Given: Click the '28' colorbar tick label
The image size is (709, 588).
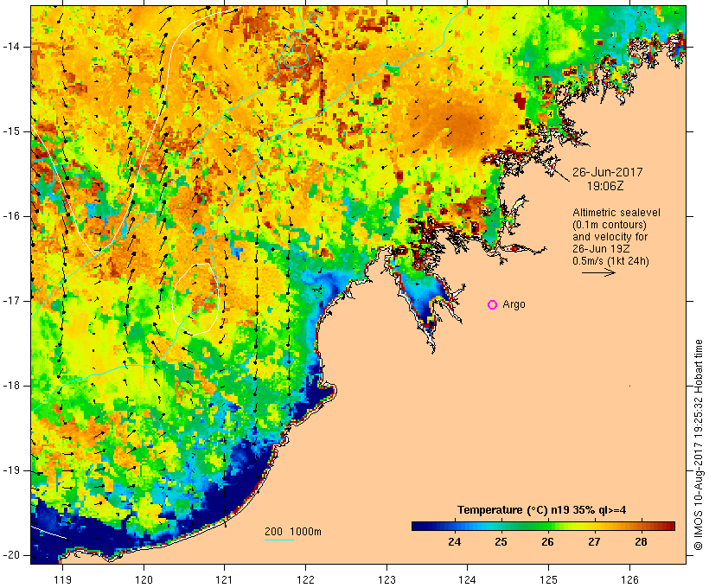Looking at the screenshot, I should pyautogui.click(x=641, y=542).
